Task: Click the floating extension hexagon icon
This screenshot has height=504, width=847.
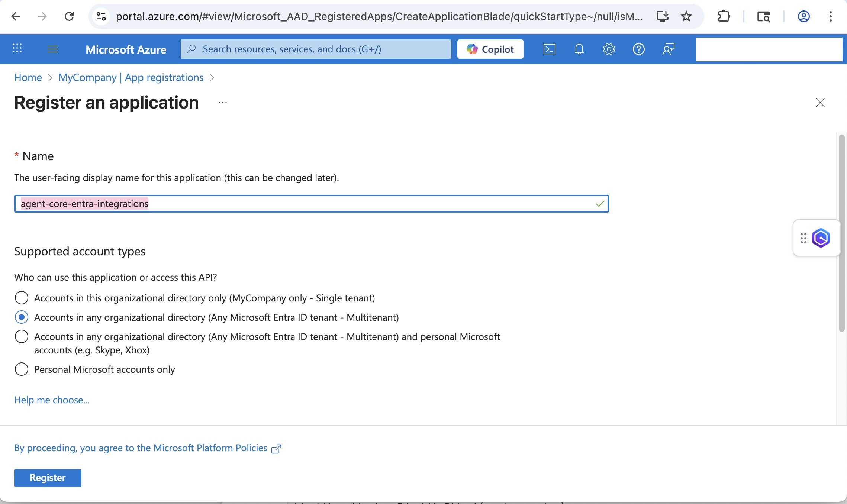Action: click(x=821, y=238)
